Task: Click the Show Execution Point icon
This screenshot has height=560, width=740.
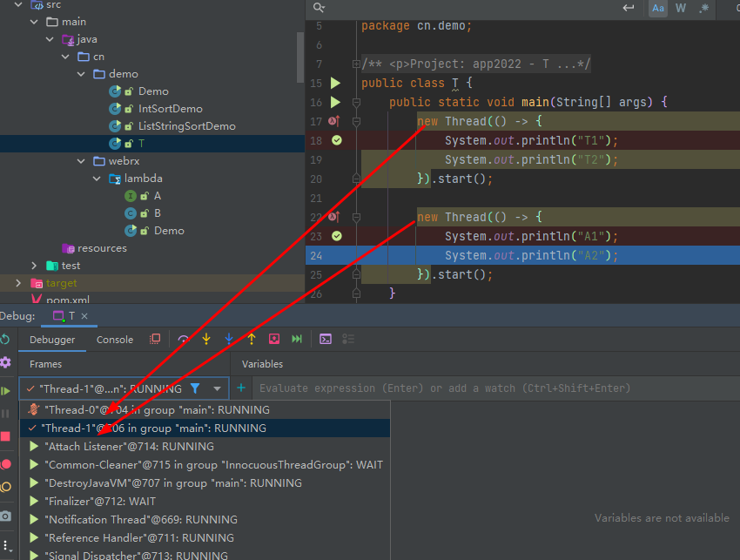Action: [155, 339]
